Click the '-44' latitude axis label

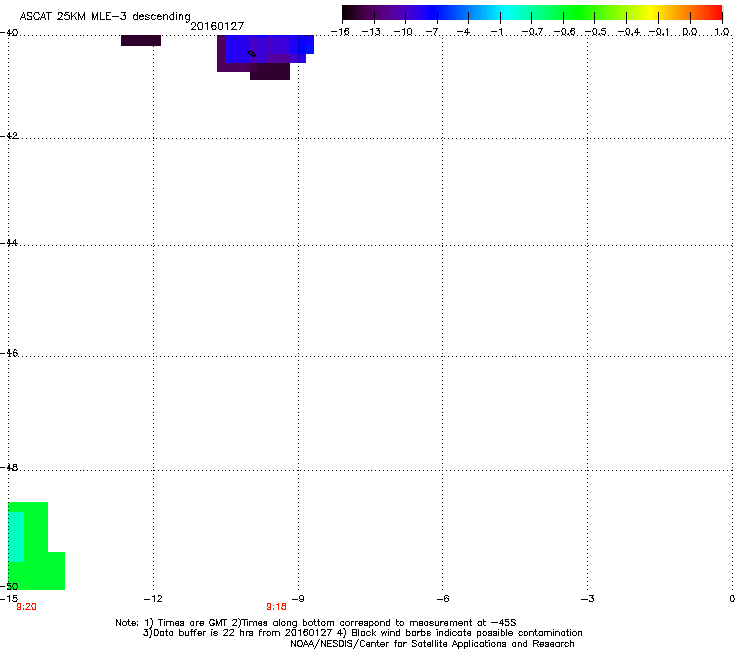9,243
